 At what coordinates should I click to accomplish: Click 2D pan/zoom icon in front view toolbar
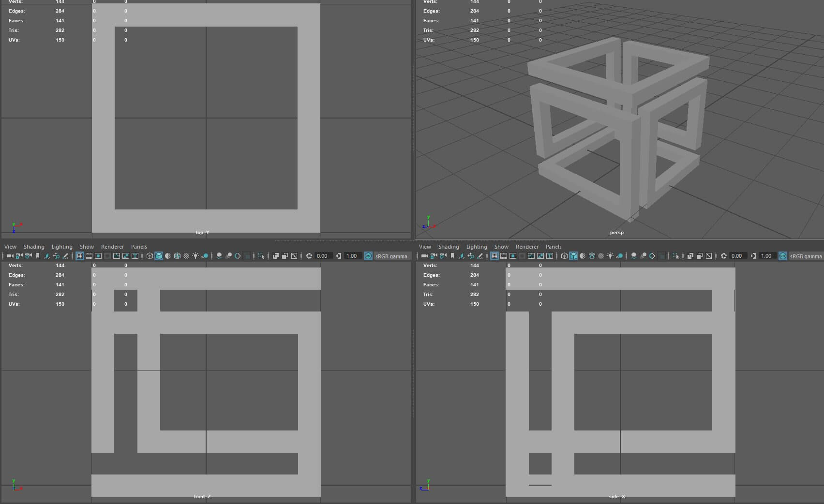(x=56, y=256)
